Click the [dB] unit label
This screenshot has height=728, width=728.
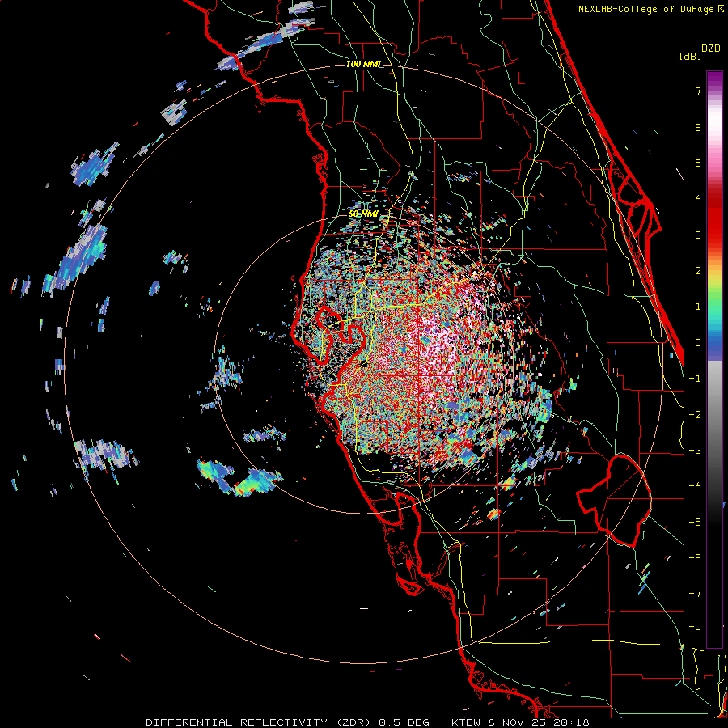(x=691, y=56)
